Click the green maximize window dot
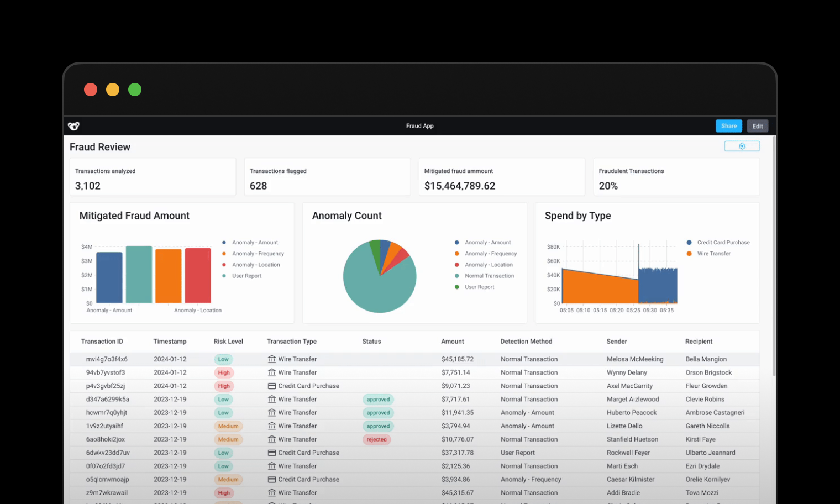 click(135, 90)
